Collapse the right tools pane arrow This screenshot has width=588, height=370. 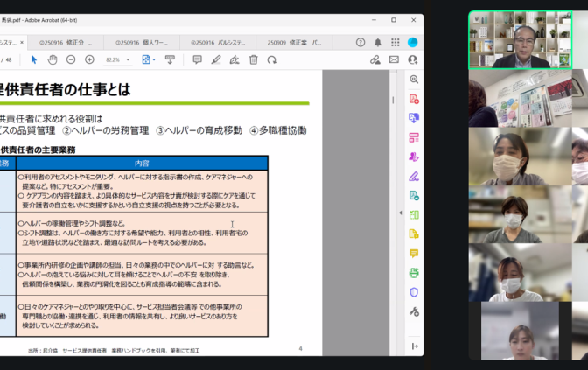coord(401,213)
